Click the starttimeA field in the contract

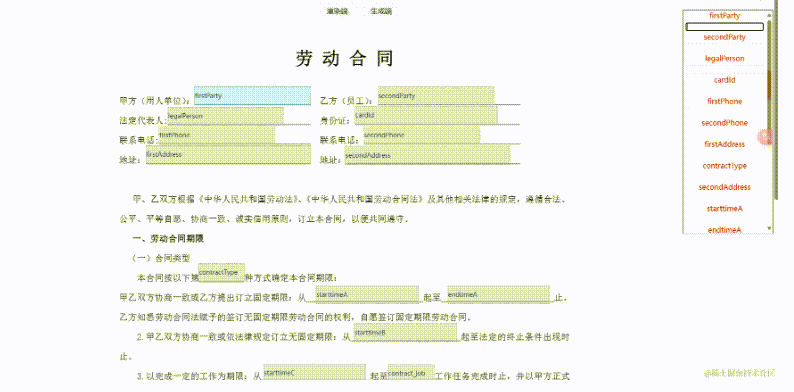[x=367, y=294]
